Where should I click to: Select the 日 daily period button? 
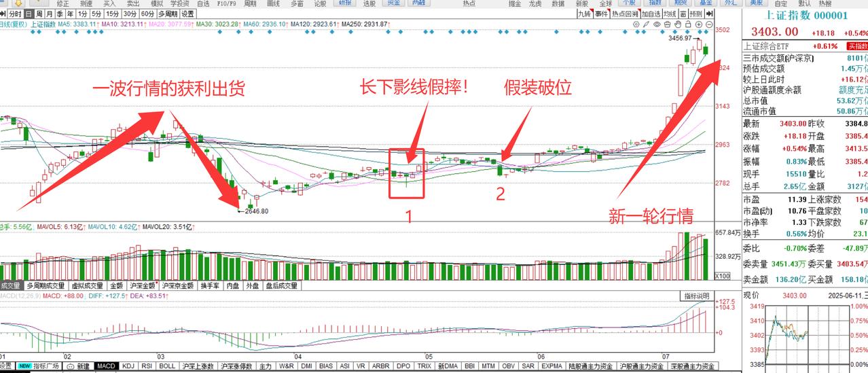tap(29, 14)
